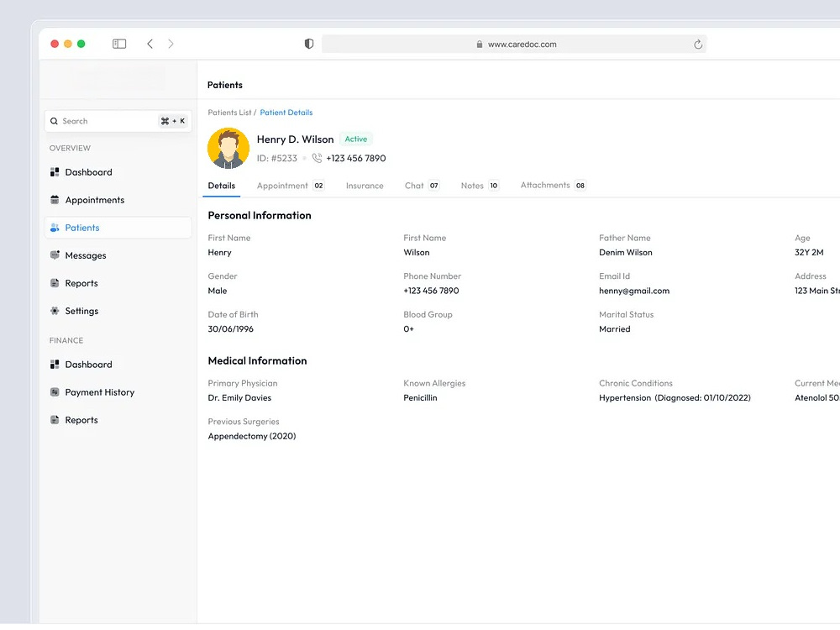Switch to the Appointment tab

(x=291, y=186)
